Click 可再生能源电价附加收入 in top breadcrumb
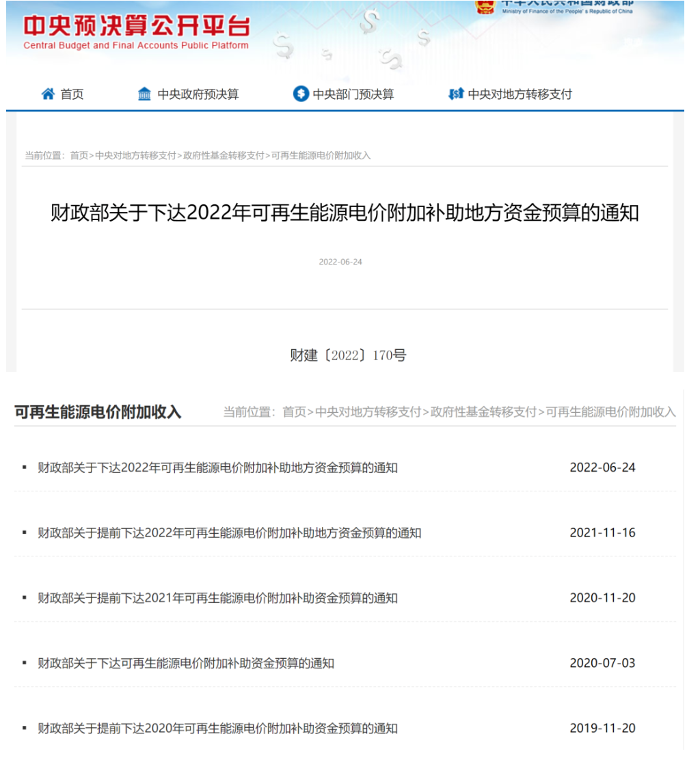 (x=321, y=156)
